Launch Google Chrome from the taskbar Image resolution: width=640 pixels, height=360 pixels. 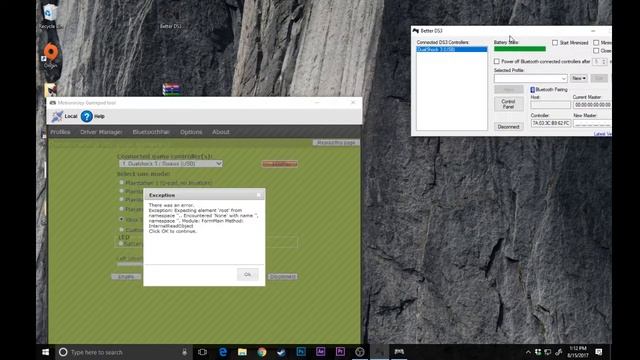pos(262,352)
